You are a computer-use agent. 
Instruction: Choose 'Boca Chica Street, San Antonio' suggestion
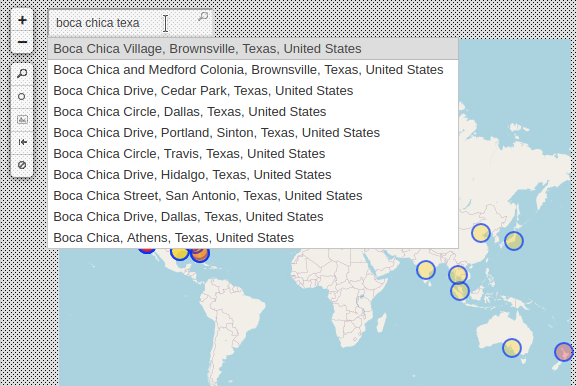(x=253, y=196)
